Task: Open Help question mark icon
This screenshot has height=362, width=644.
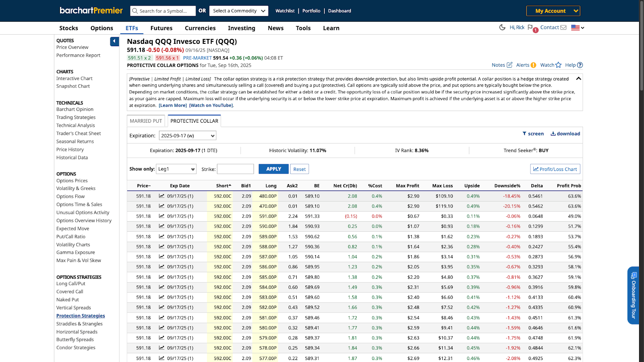Action: (580, 65)
